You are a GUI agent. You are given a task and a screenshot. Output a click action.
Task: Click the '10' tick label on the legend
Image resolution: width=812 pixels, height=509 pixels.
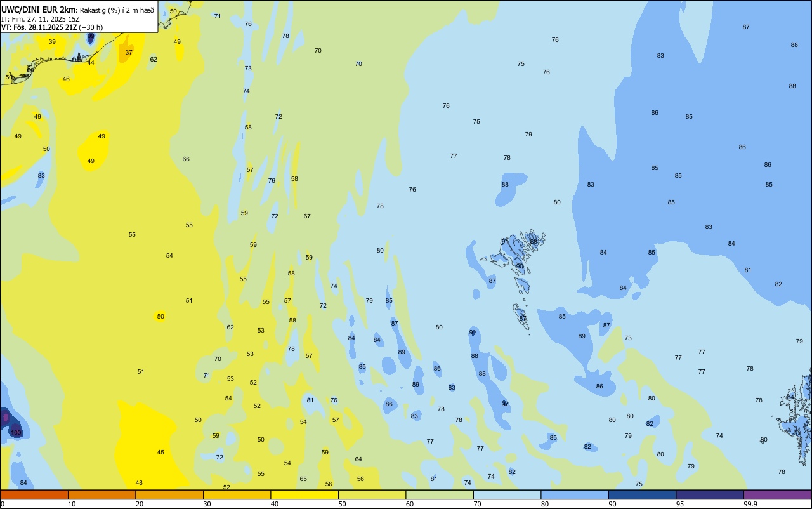[x=72, y=504]
